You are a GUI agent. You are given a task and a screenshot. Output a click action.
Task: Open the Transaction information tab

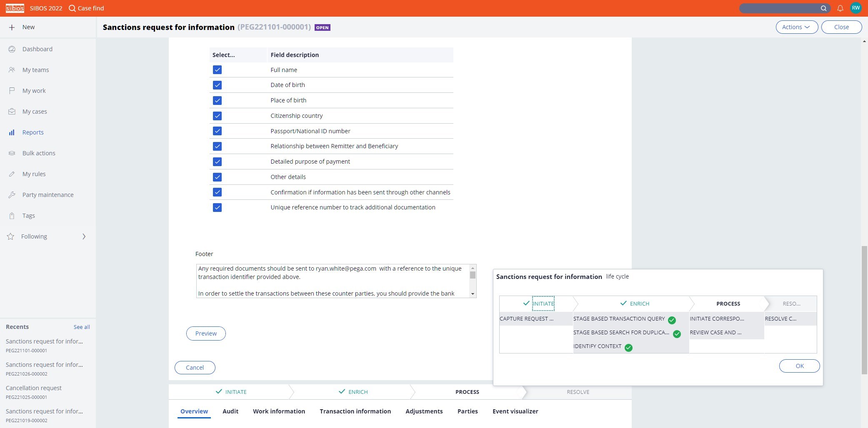tap(355, 411)
